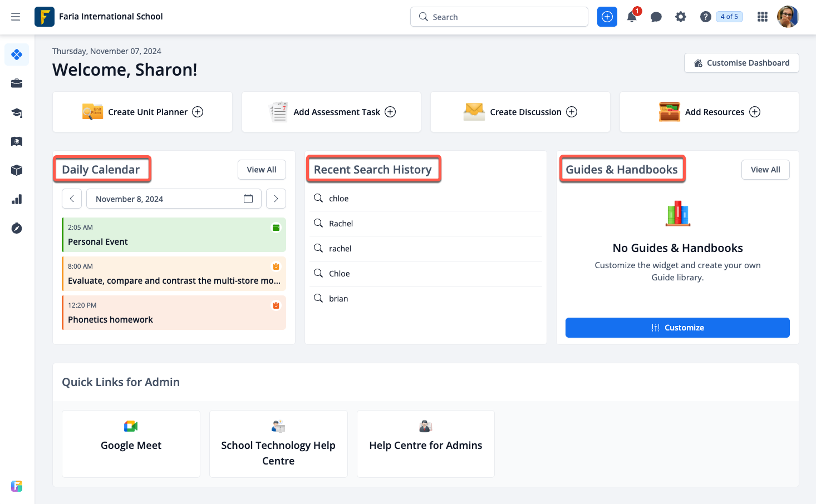Viewport: 816px width, 504px height.
Task: Click the blue quick add plus button
Action: [x=607, y=17]
